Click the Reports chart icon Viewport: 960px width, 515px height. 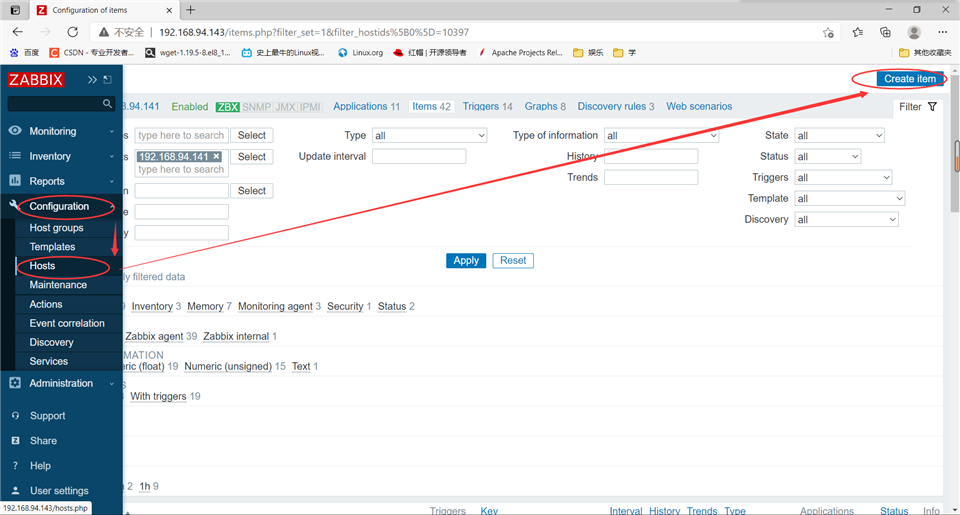point(15,181)
